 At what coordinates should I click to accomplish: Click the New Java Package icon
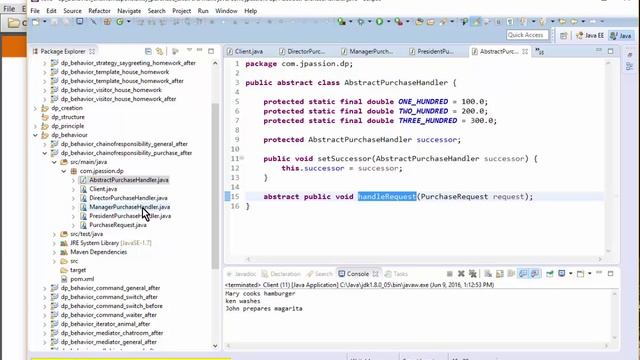point(107,22)
